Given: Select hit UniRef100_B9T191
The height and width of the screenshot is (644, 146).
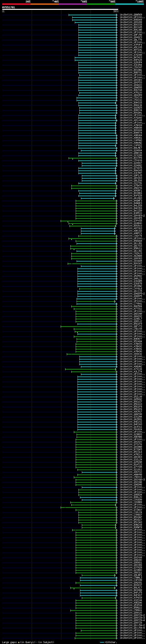Looking at the screenshot, I should 131,50.
